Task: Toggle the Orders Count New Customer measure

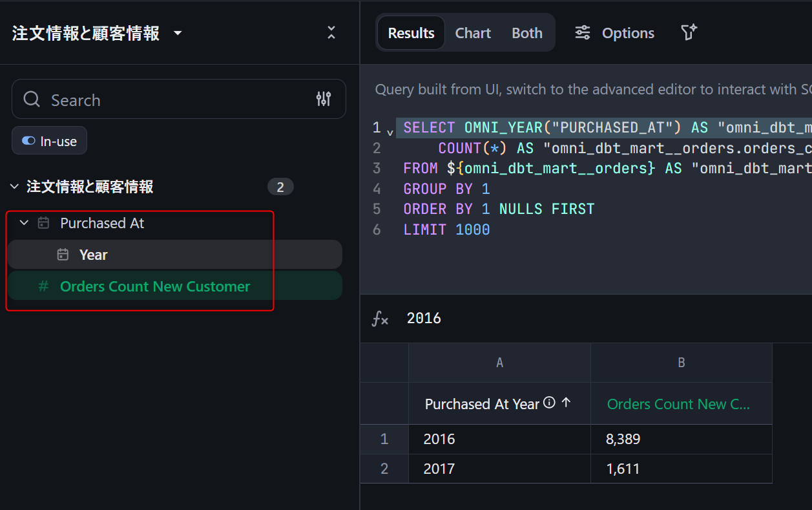Action: coord(155,286)
